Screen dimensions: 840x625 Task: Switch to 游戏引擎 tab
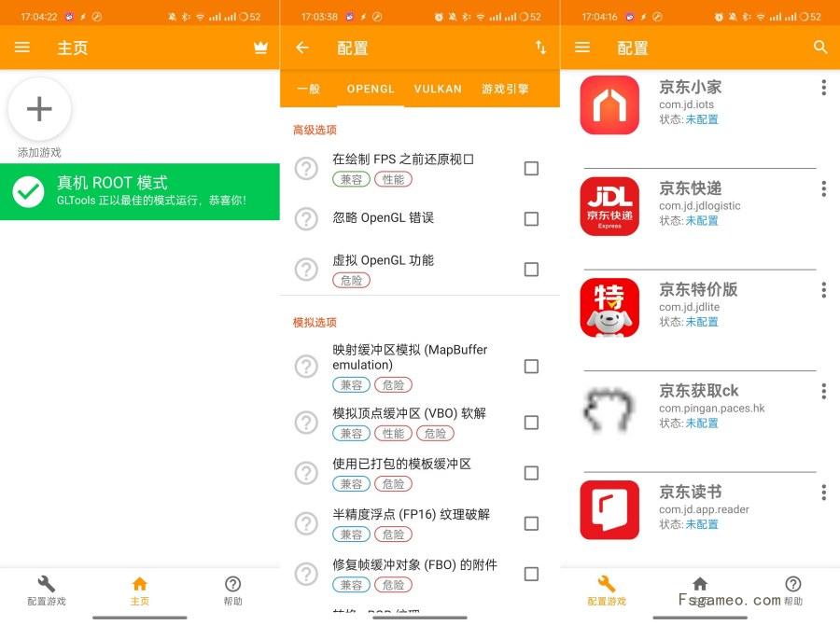point(505,89)
